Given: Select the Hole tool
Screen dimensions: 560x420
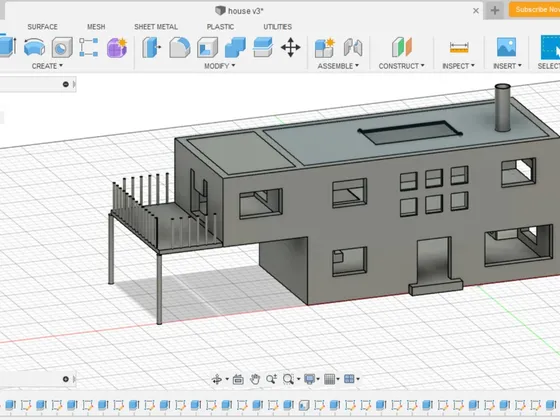Looking at the screenshot, I should tap(62, 48).
